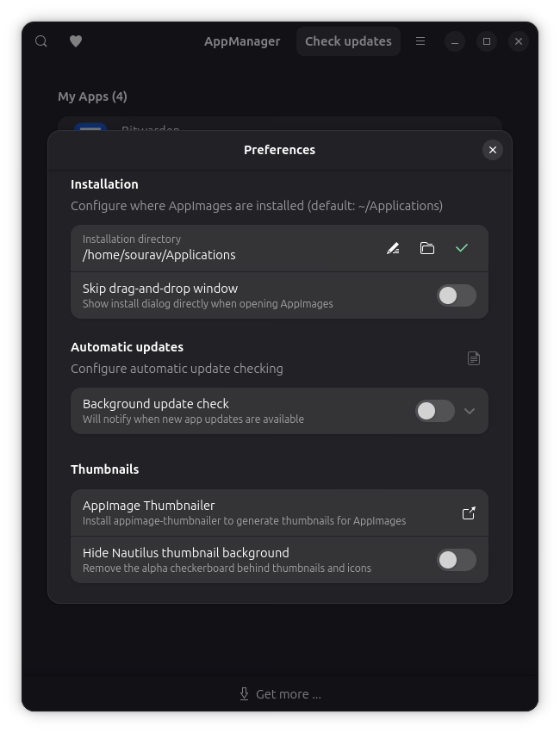Image resolution: width=560 pixels, height=733 pixels.
Task: Toggle Hide Nautilus thumbnail background switch
Action: (x=456, y=560)
